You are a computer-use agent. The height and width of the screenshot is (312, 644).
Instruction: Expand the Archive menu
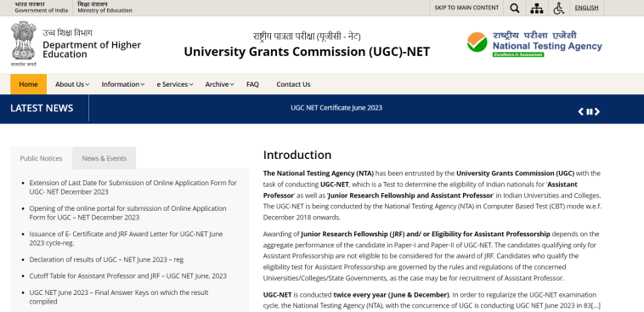coord(219,84)
